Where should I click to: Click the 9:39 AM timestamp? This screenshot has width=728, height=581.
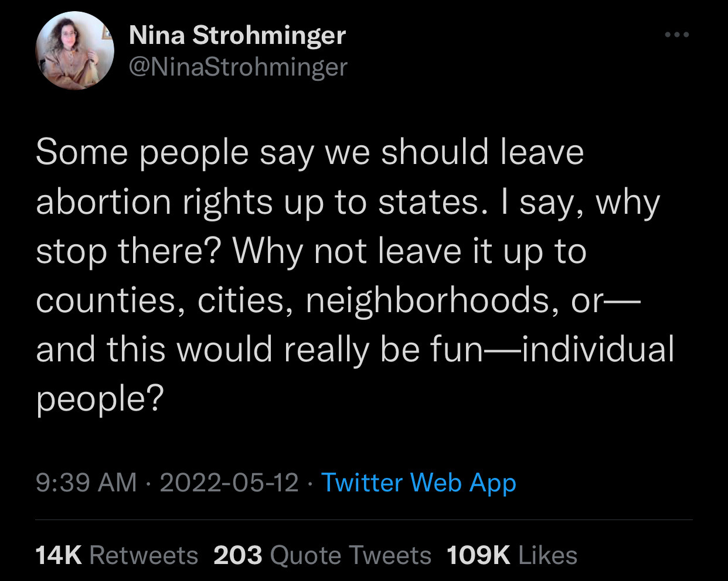tap(86, 483)
